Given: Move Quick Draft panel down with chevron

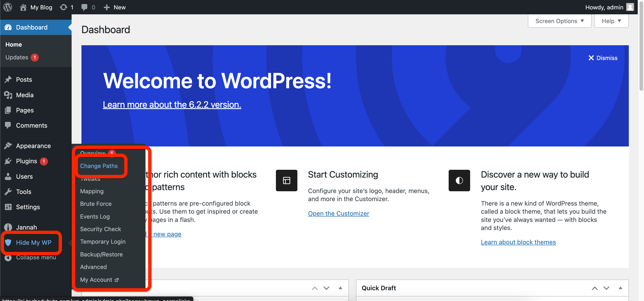Looking at the screenshot, I should coord(606,288).
